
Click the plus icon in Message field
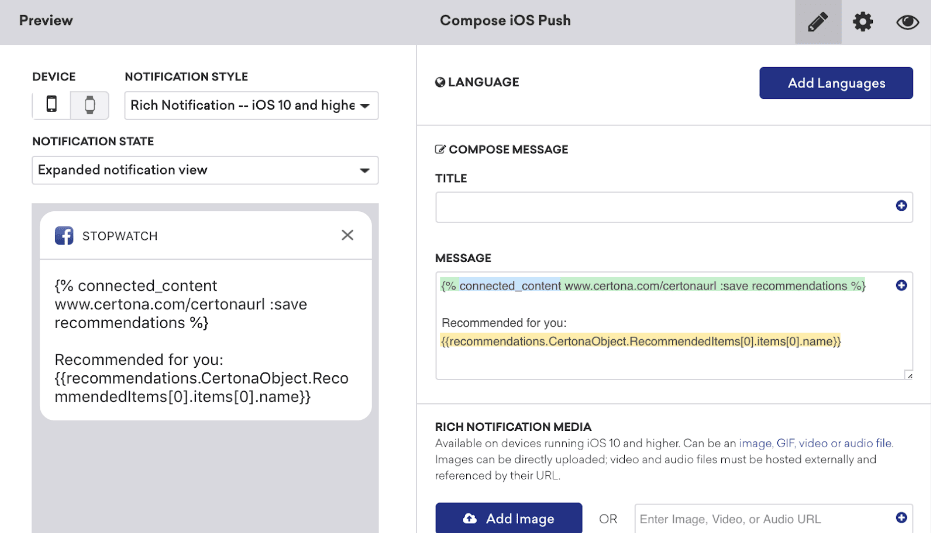(x=901, y=285)
